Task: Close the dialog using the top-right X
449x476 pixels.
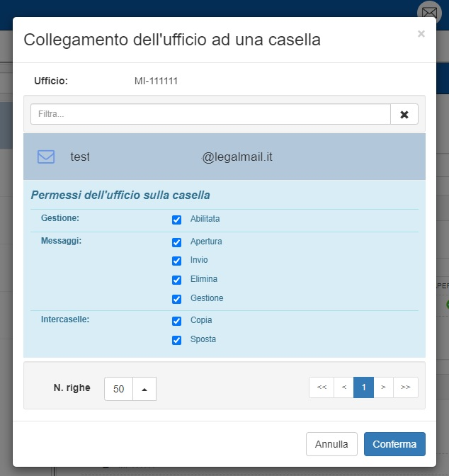Action: click(x=421, y=34)
